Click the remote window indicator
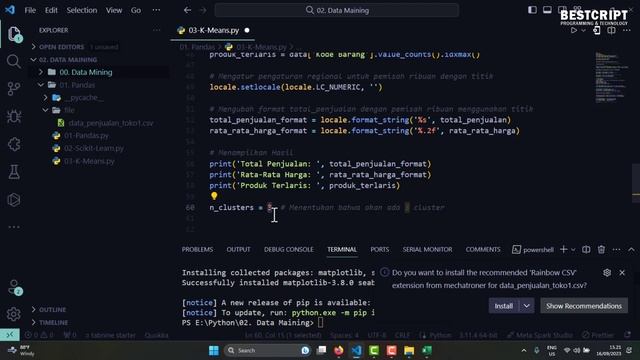This screenshot has width=640, height=360. 10,335
